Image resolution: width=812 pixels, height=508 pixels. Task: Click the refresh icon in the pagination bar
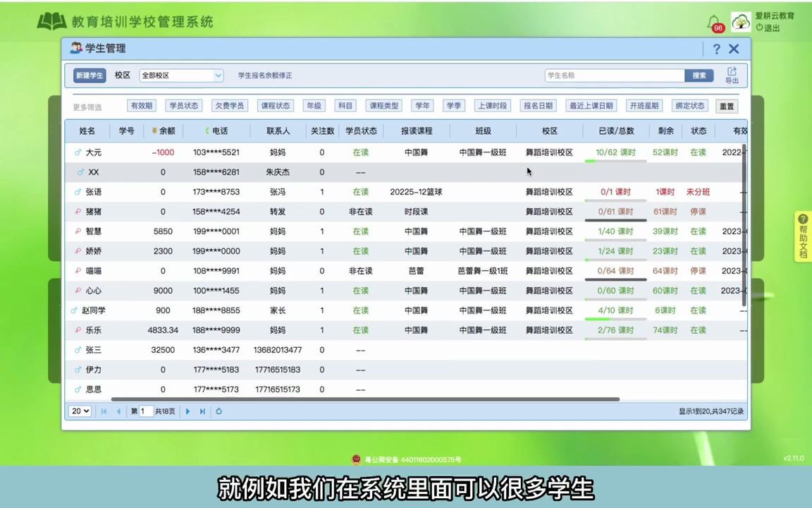(x=219, y=411)
